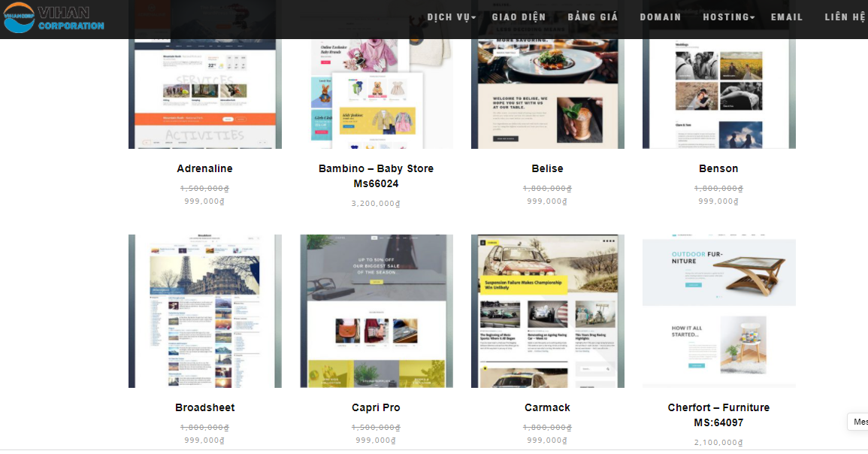Open the Email menu item
Screen dimensions: 868x454
(x=787, y=17)
